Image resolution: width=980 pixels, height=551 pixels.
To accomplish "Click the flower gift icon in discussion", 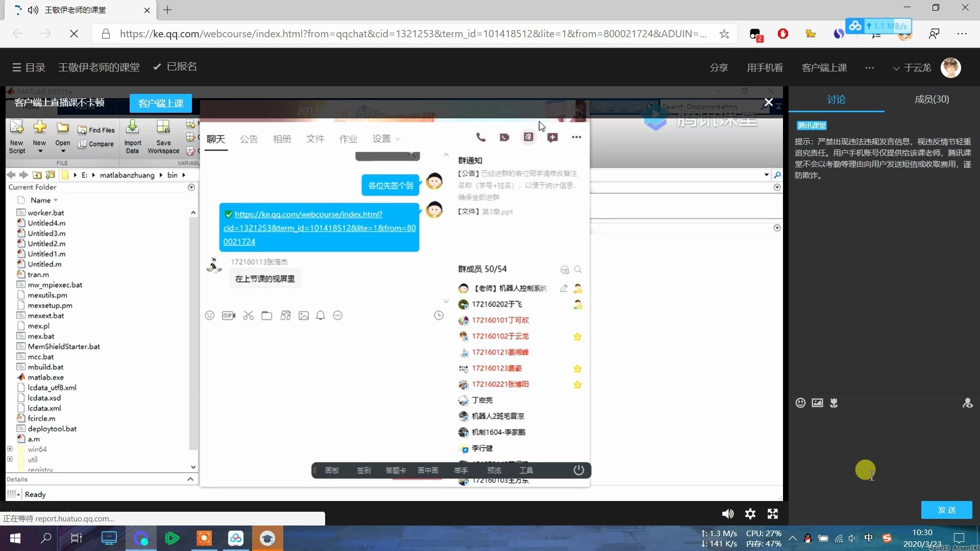I will [x=834, y=403].
